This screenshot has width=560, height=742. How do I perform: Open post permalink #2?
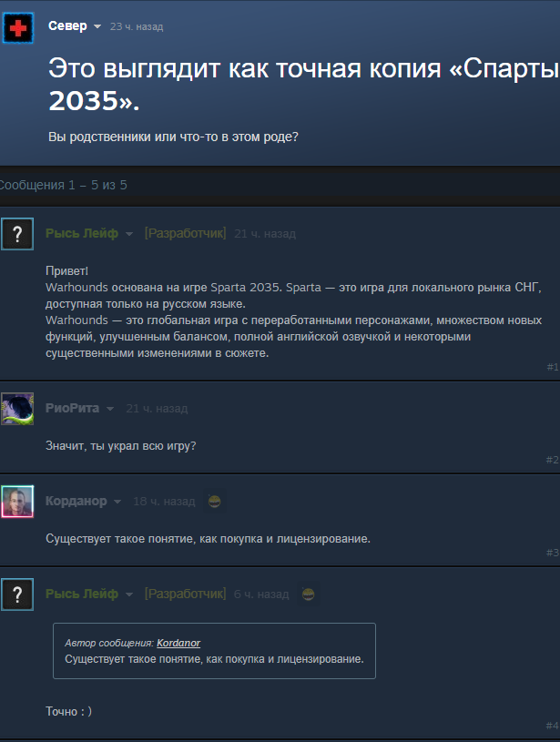coord(553,460)
